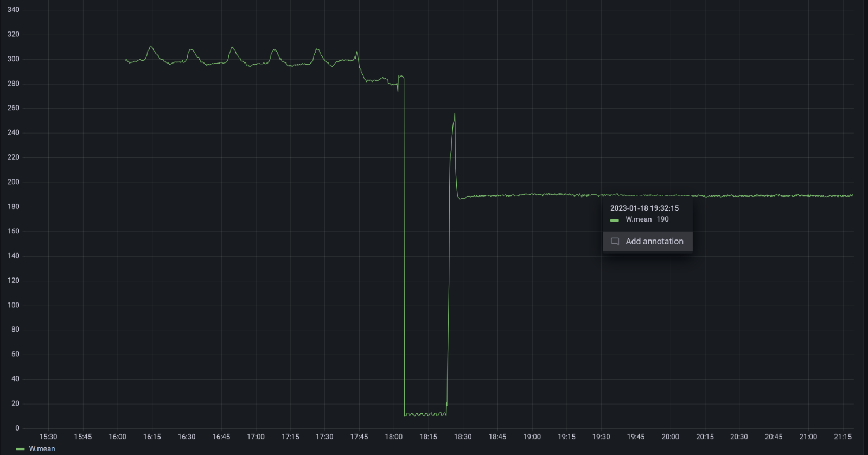Click the 17:45 time axis label
The image size is (868, 455).
[359, 437]
